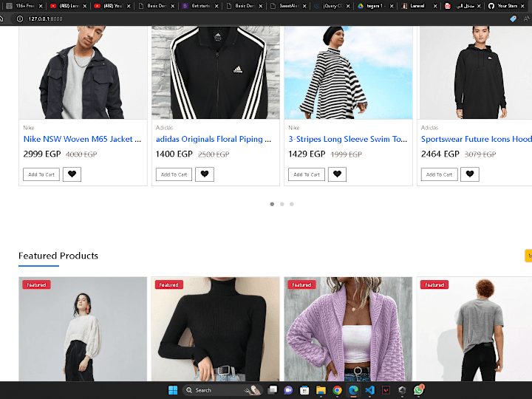
Task: Open WhatsApp from the taskbar
Action: point(419,390)
